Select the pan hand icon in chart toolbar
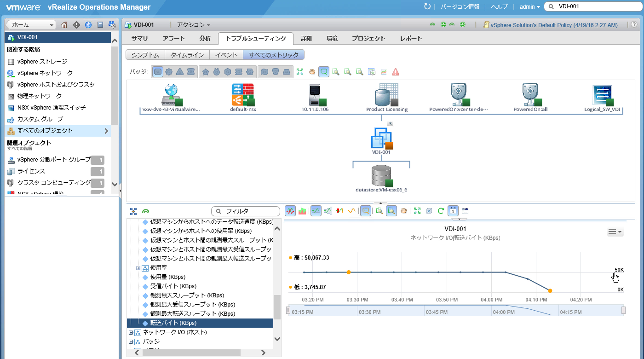The image size is (644, 359). 404,211
